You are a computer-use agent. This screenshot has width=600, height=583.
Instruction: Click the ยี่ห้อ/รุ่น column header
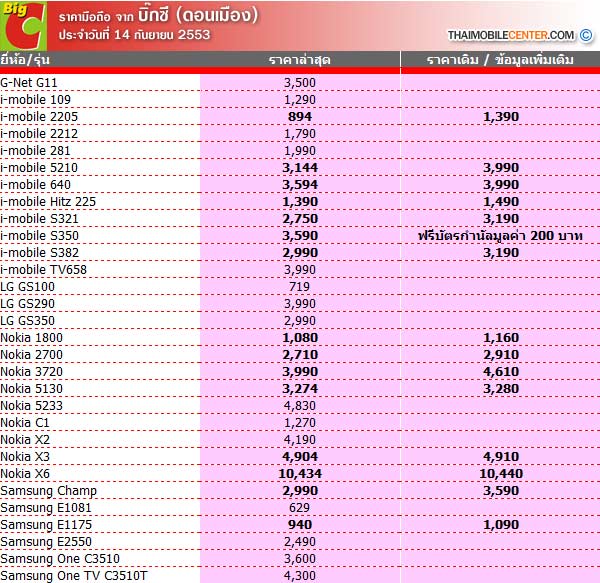click(x=25, y=60)
